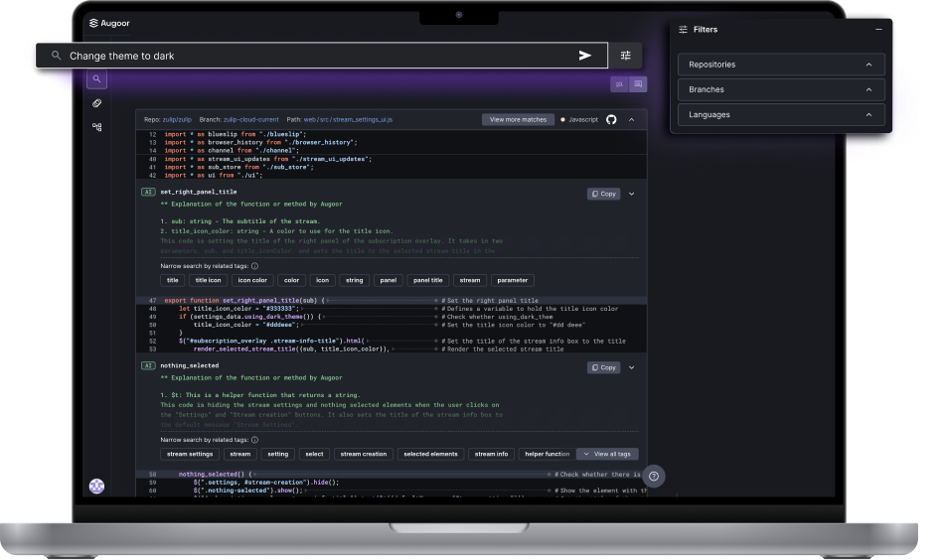Collapse the Branches filter
This screenshot has width=944, height=560.
click(868, 89)
